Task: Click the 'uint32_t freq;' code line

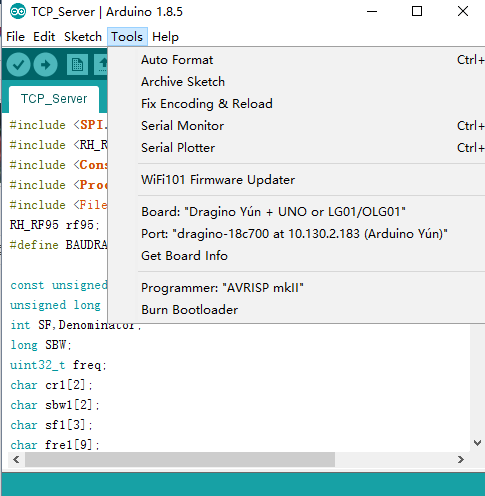Action: (x=58, y=365)
